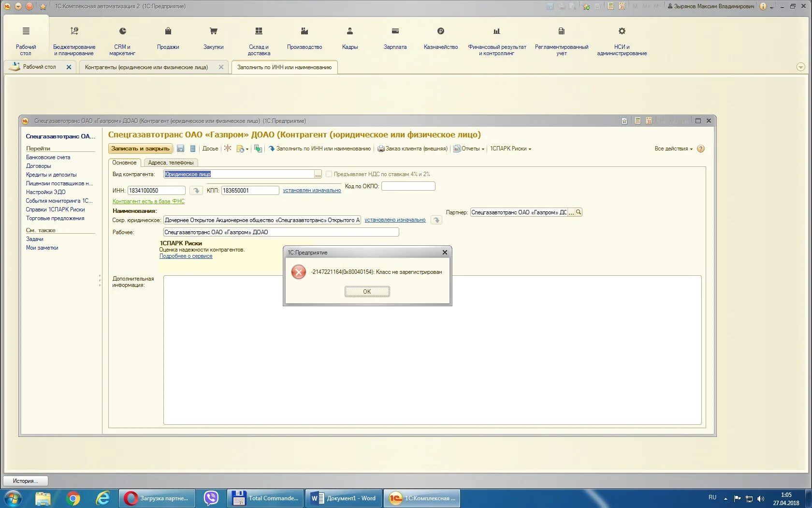Switch to the Рабочий стол tab
The width and height of the screenshot is (812, 508).
coord(40,67)
